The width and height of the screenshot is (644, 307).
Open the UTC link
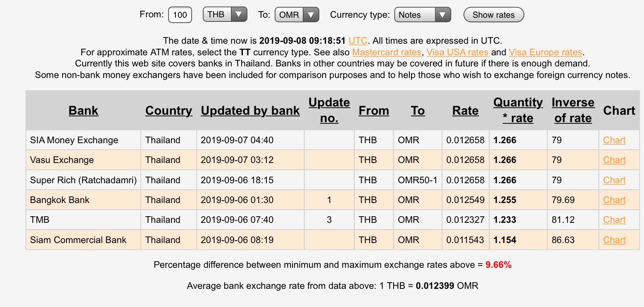pos(358,40)
